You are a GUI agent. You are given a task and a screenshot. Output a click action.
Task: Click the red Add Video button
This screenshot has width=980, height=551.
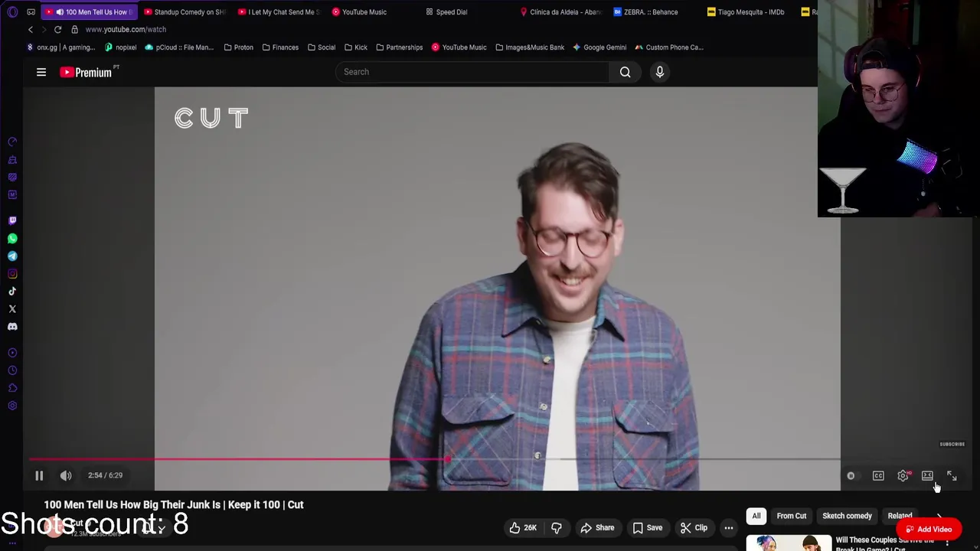[x=929, y=529]
